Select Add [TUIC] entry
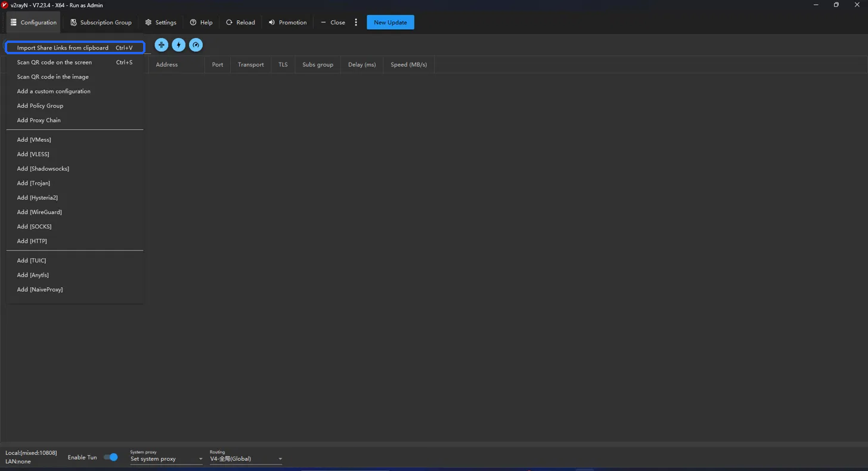The height and width of the screenshot is (471, 868). 75,261
